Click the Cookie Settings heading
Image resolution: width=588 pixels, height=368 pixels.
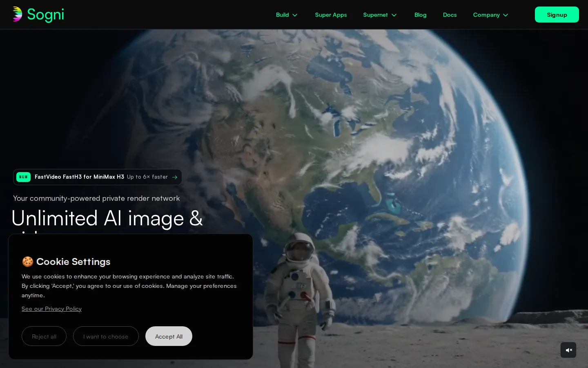point(73,262)
